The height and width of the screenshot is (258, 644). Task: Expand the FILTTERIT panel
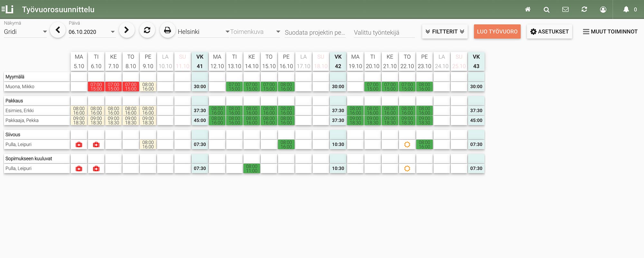[x=445, y=32]
